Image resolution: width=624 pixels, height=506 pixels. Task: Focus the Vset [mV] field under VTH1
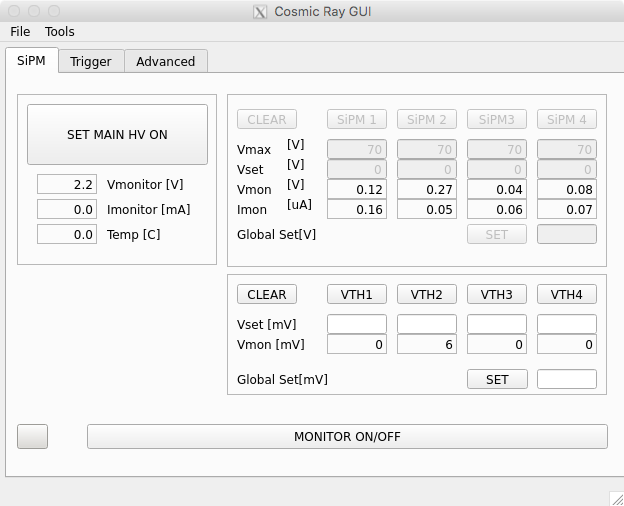pos(357,324)
